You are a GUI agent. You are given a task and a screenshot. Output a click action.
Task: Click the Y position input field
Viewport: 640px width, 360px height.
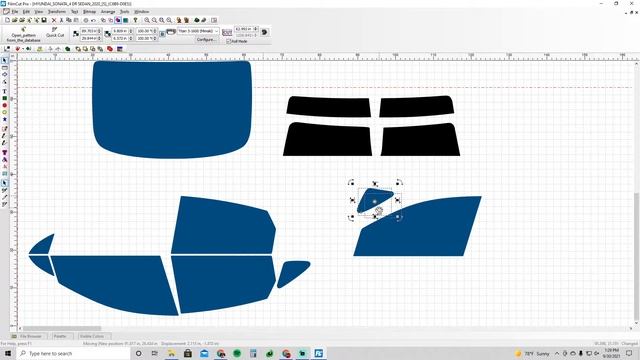91,38
